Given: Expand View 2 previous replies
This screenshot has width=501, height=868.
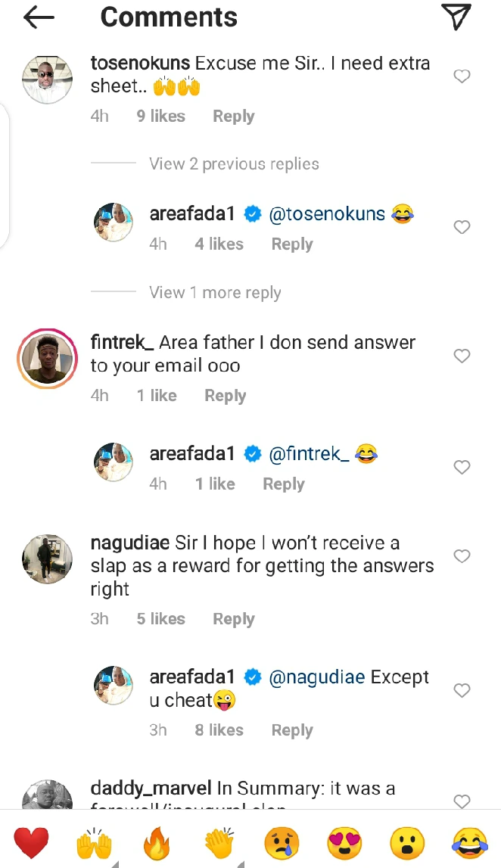Looking at the screenshot, I should coord(234,164).
